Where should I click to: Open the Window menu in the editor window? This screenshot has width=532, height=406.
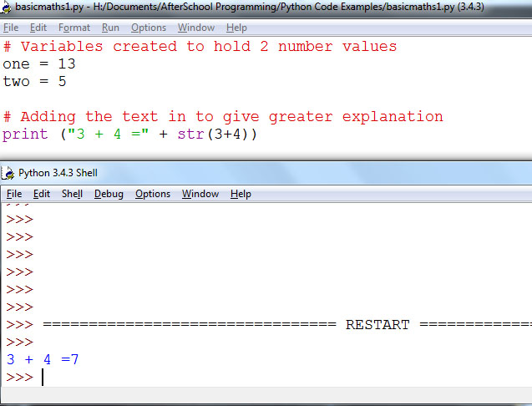(x=196, y=28)
